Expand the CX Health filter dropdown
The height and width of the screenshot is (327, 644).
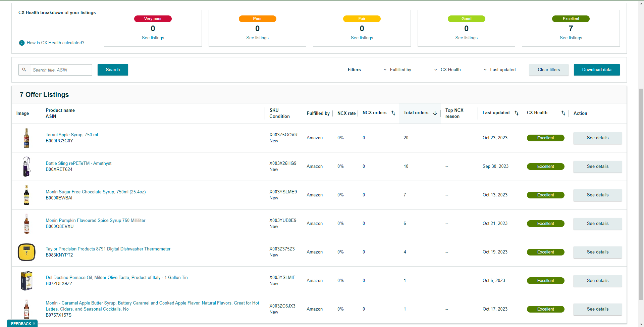pos(447,70)
